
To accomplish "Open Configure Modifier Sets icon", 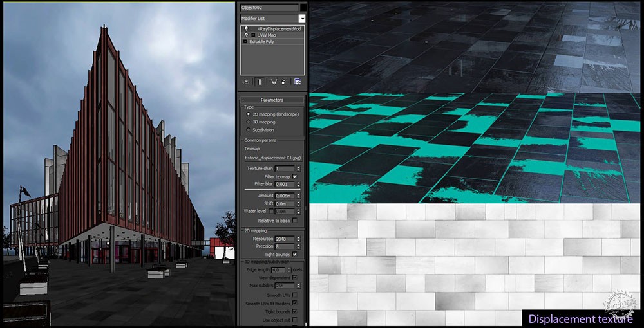I will (x=298, y=82).
